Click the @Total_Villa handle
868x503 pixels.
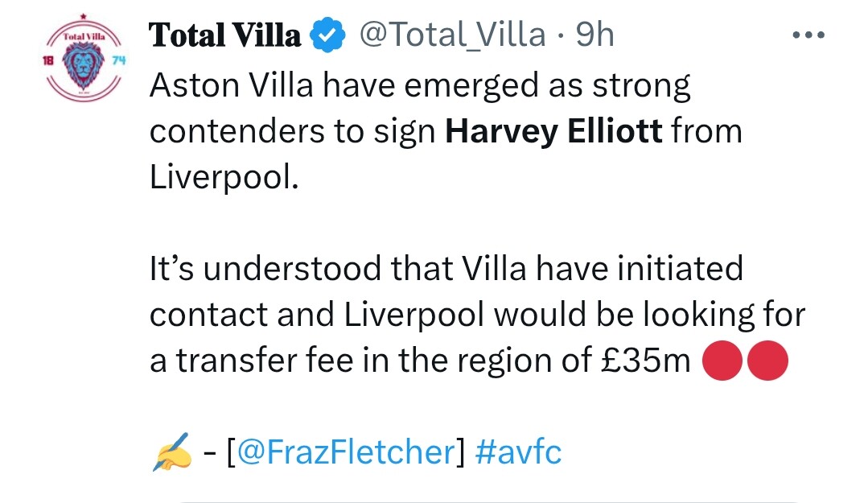point(451,36)
